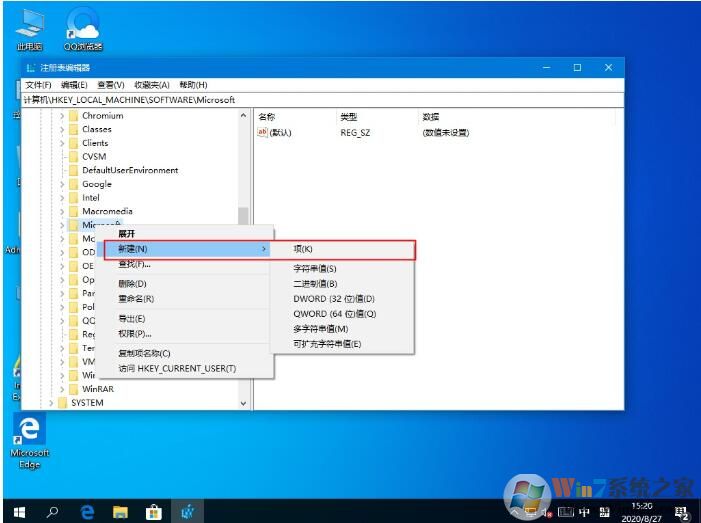Open the 编辑(E) menu

click(x=74, y=85)
